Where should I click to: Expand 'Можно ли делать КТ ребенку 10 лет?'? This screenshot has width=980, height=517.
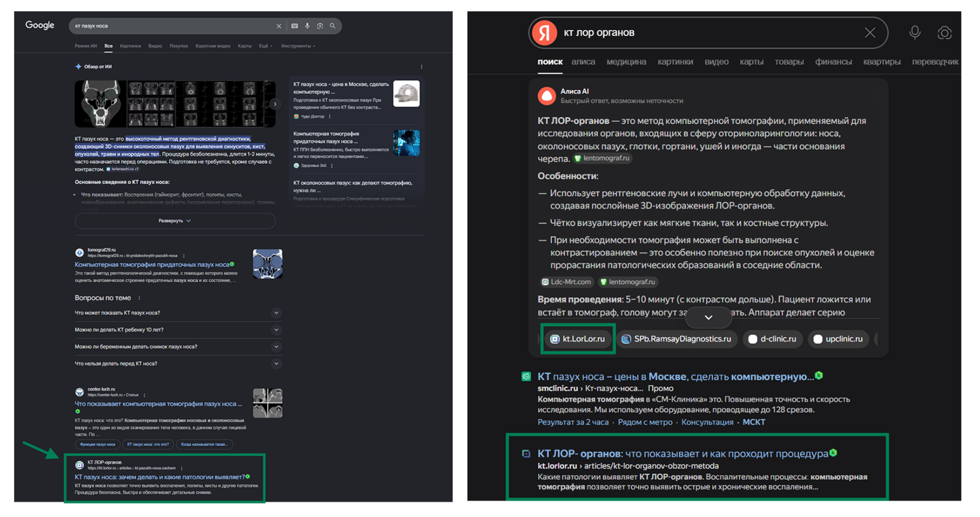click(x=178, y=330)
